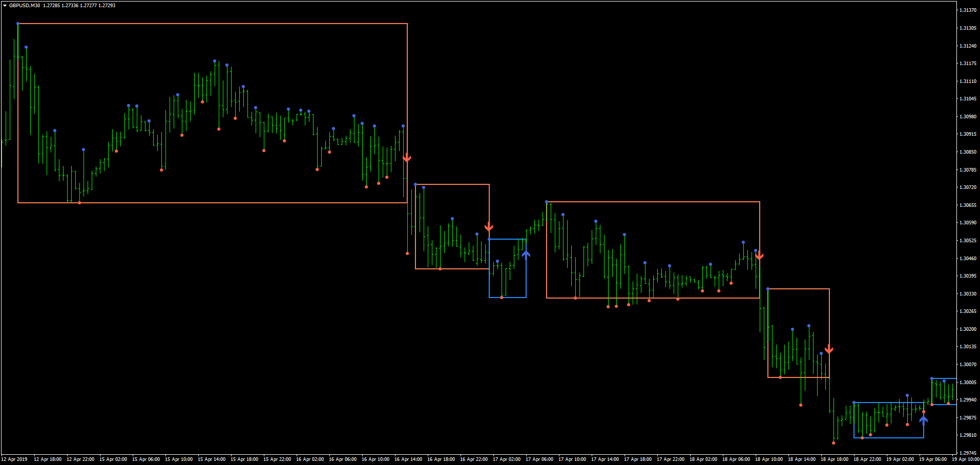980x465 pixels.
Task: Click the 12 Apr 2019 date label
Action: pyautogui.click(x=14, y=459)
